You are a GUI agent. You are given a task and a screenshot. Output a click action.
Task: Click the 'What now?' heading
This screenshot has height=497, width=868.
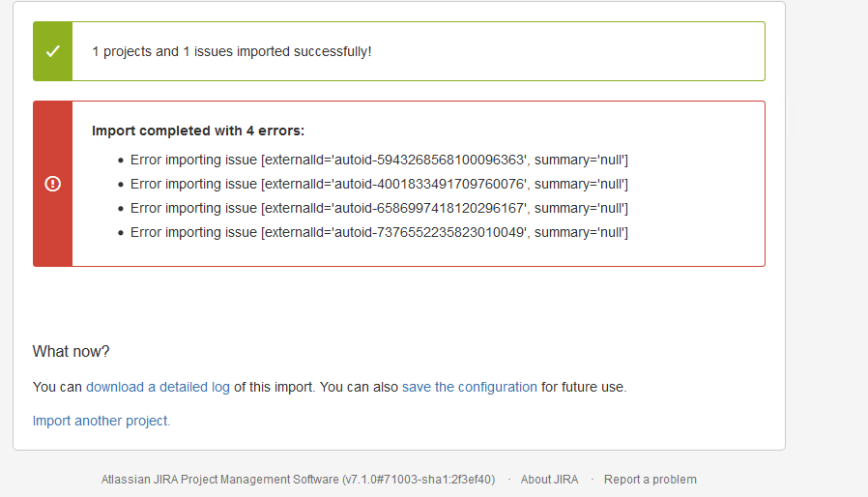[x=71, y=351]
